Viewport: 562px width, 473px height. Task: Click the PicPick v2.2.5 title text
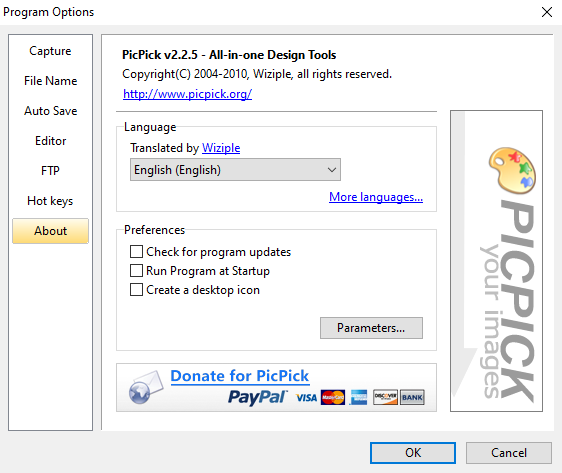pos(229,55)
